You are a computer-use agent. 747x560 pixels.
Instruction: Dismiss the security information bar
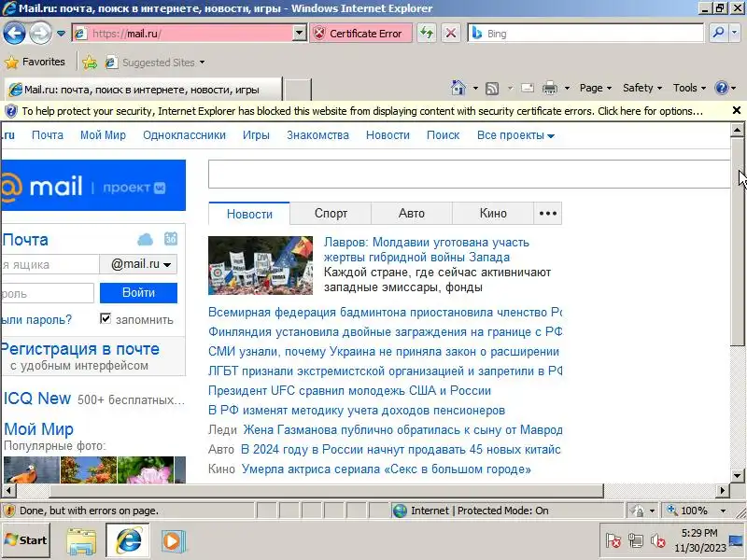[736, 110]
